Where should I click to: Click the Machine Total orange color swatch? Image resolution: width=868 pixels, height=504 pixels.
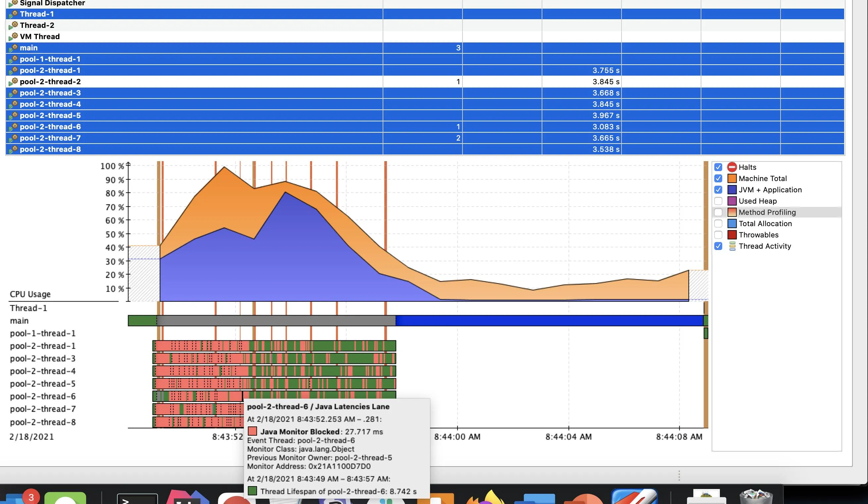(x=732, y=179)
